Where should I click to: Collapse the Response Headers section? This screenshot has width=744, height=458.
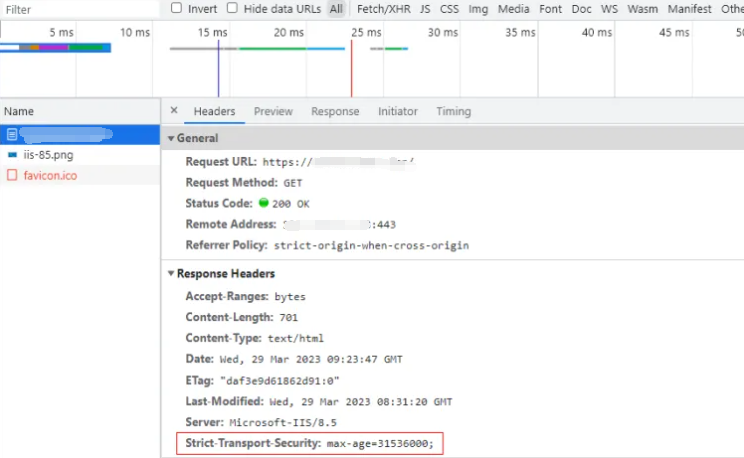[x=171, y=273]
